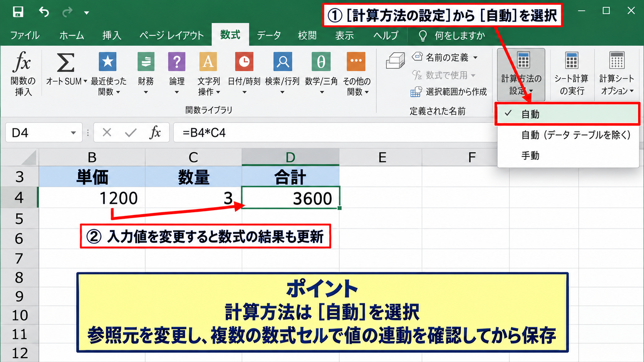
Task: Expand the Name Box dropdown arrow
Action: (x=73, y=133)
